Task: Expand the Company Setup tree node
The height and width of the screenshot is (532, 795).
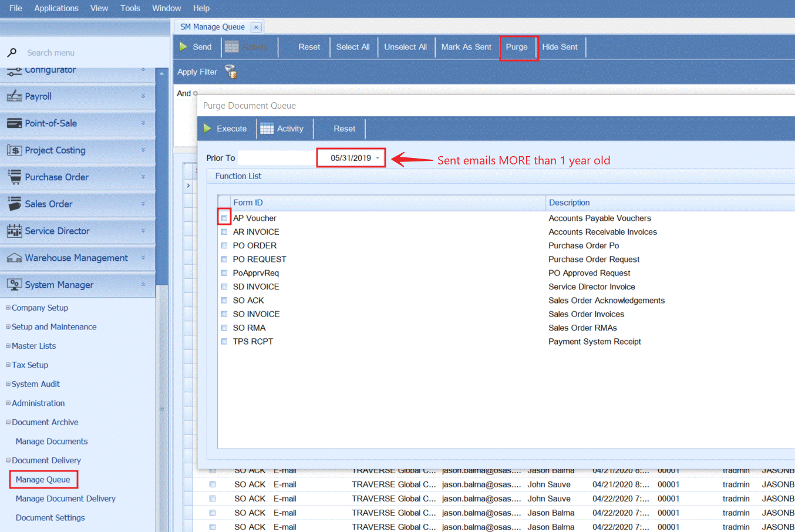Action: 8,308
